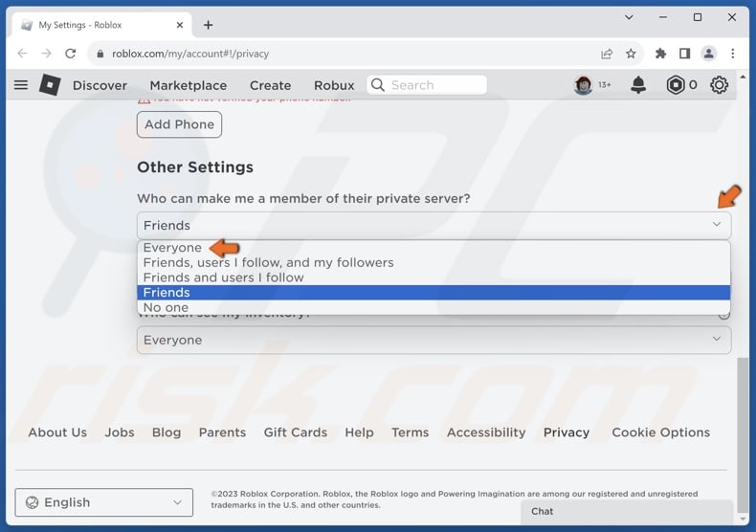Open Parents footer link
The height and width of the screenshot is (532, 756).
(222, 432)
